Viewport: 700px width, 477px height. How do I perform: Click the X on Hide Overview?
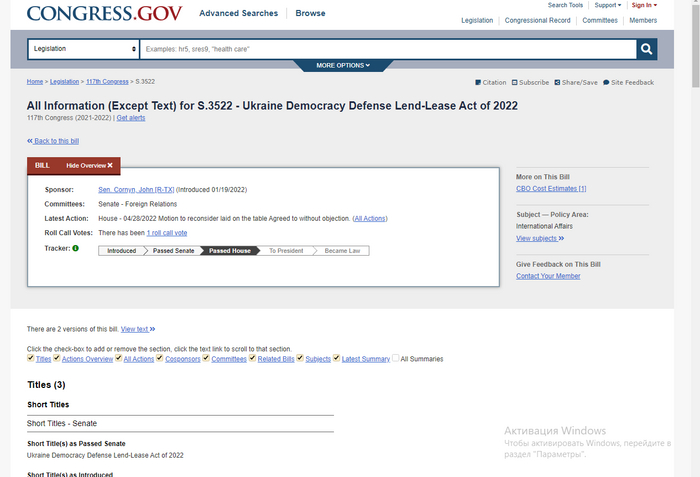[110, 165]
